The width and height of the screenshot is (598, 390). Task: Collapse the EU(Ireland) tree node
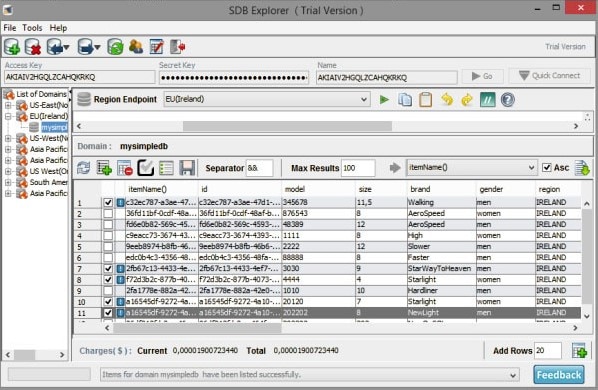point(8,116)
